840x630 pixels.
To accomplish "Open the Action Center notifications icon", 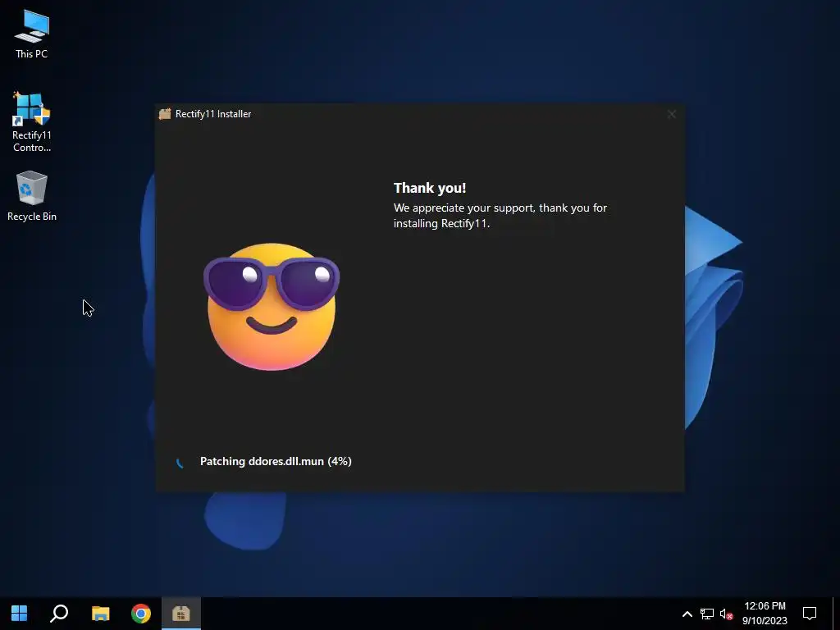I will (x=809, y=614).
